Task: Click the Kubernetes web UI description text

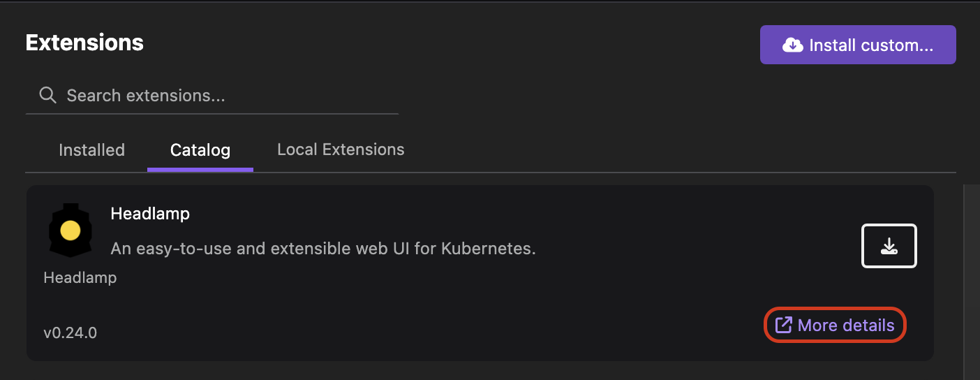Action: click(x=323, y=249)
